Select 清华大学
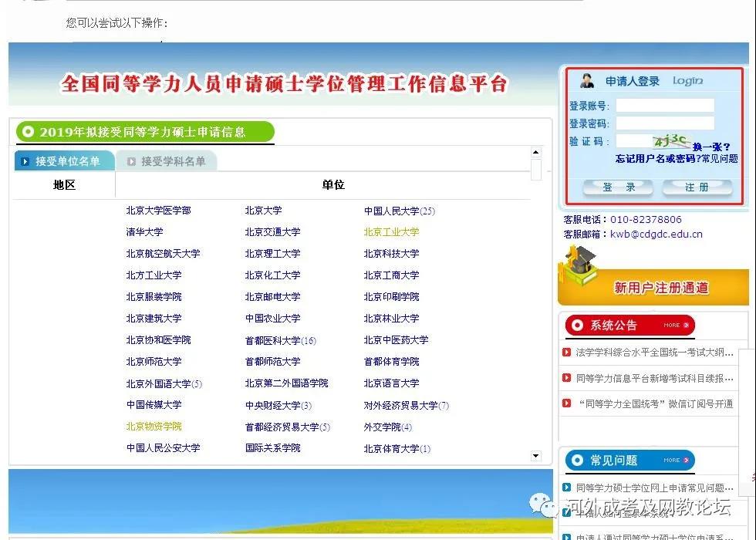 coord(145,232)
